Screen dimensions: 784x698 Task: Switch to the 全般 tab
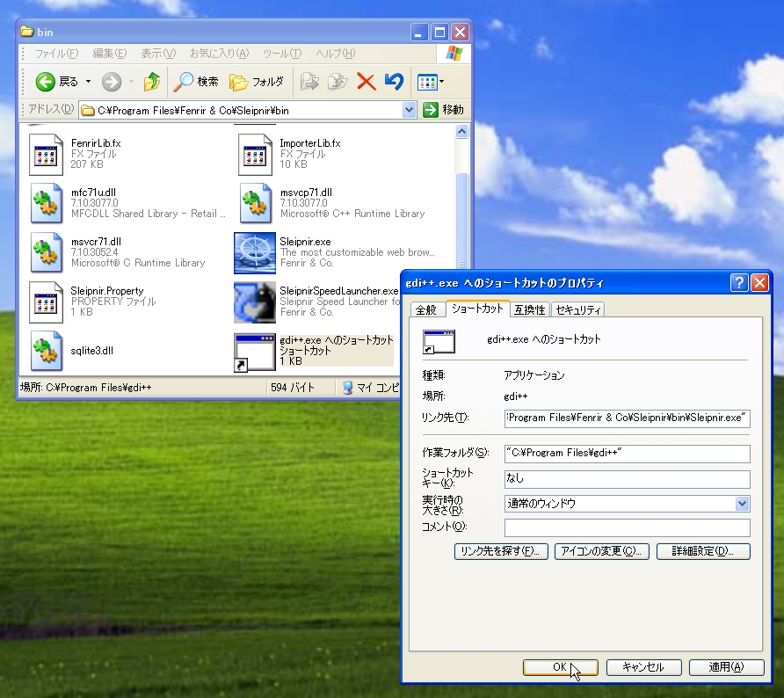pos(426,310)
